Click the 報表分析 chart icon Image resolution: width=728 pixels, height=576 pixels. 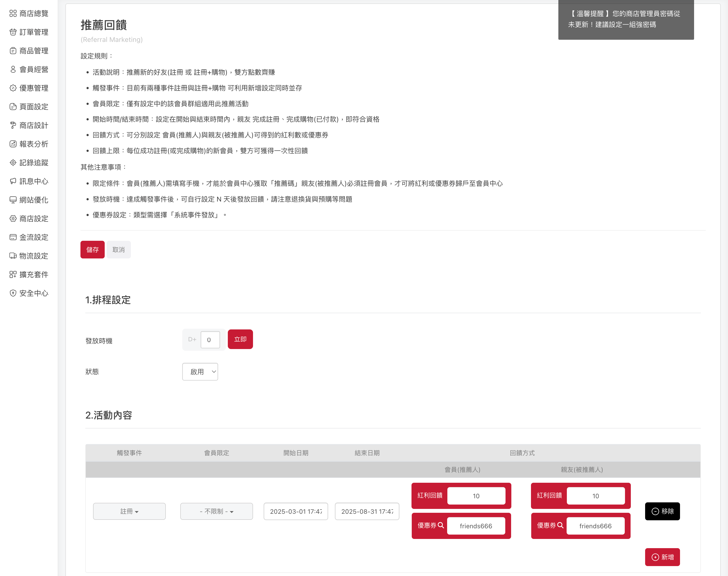tap(13, 144)
